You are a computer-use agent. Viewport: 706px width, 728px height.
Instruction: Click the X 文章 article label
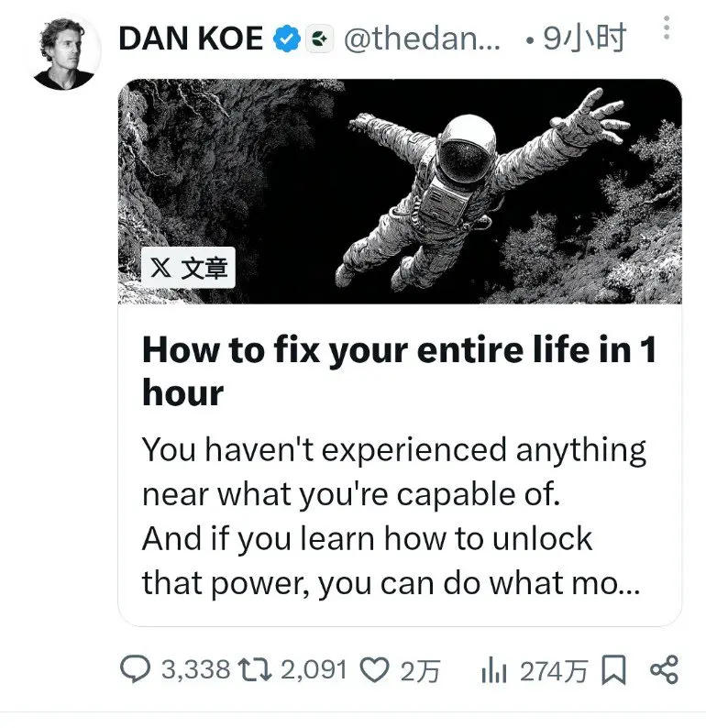189,268
